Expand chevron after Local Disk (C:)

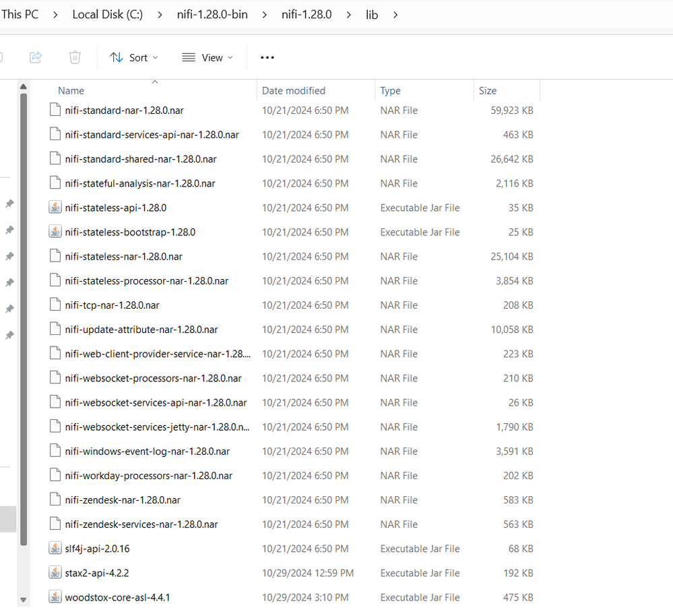(x=160, y=15)
